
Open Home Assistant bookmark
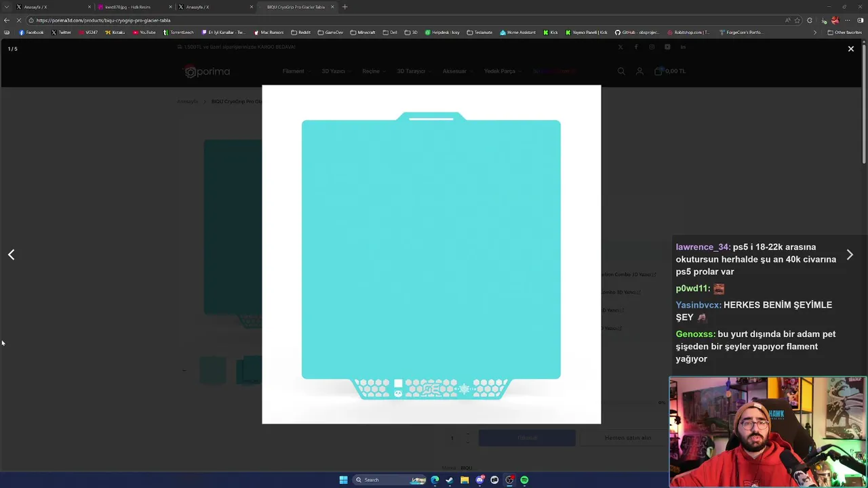pos(517,33)
